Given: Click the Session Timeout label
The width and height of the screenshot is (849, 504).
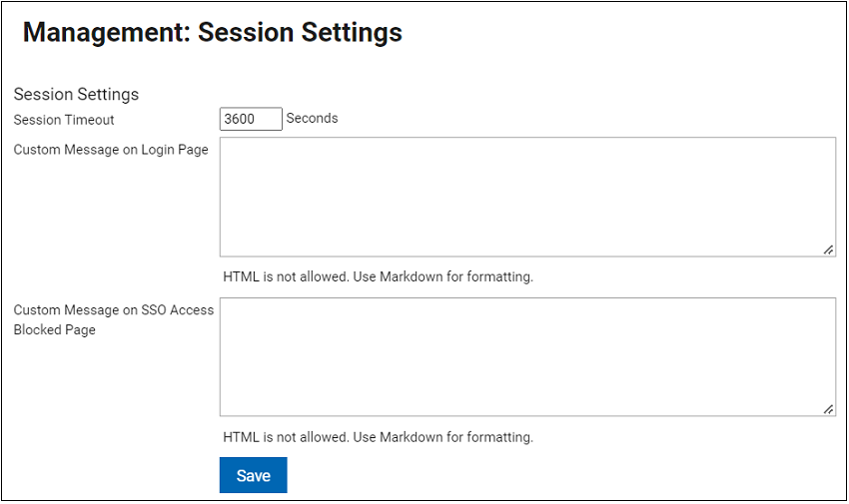Looking at the screenshot, I should pyautogui.click(x=64, y=120).
